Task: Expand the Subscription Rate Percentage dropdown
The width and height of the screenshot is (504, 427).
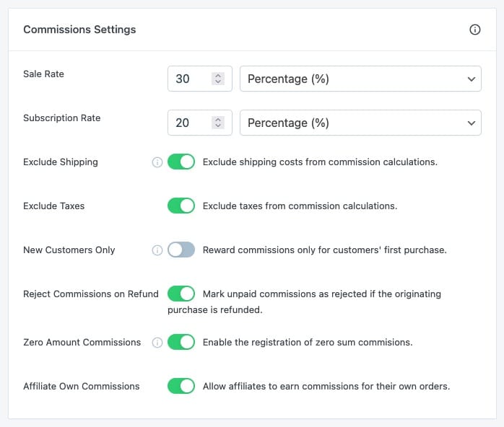Action: pos(360,123)
